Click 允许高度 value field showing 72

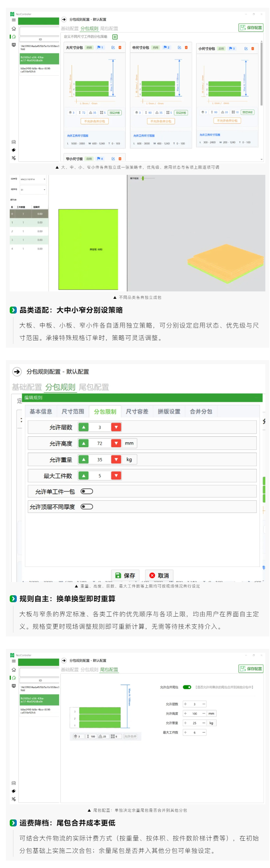click(100, 443)
